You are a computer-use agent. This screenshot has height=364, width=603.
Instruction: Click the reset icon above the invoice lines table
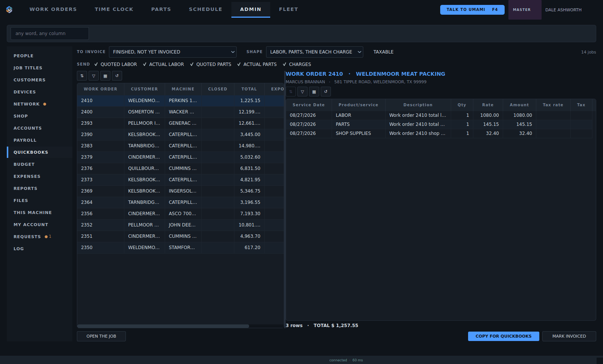pos(326,92)
